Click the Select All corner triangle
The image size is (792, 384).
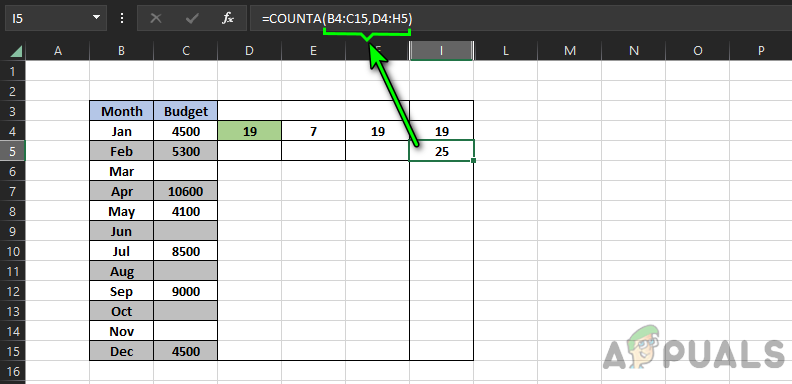[16, 51]
